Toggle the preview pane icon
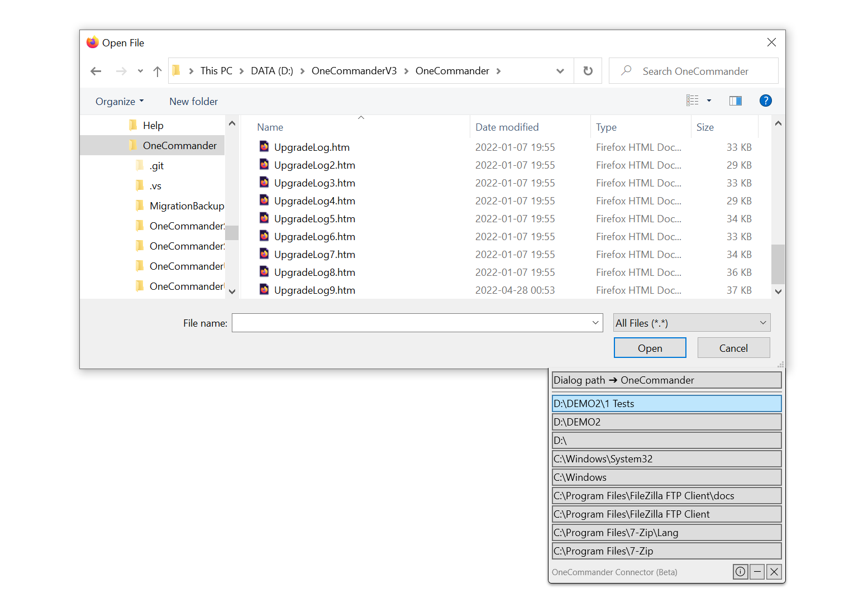 click(735, 101)
